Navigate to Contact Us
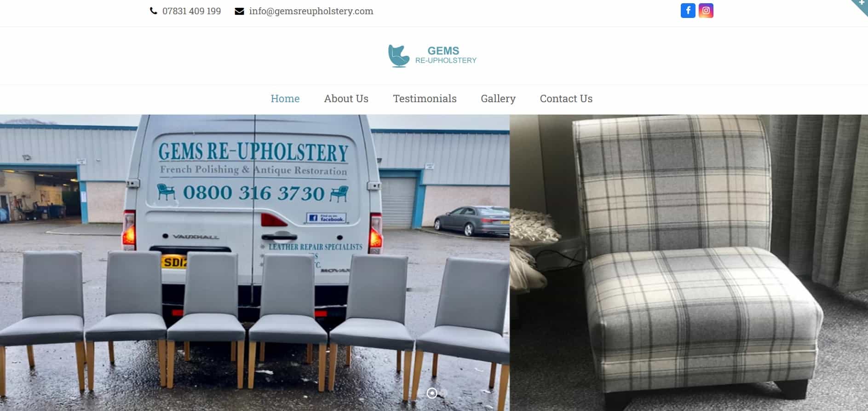Viewport: 868px width, 411px height. tap(566, 98)
